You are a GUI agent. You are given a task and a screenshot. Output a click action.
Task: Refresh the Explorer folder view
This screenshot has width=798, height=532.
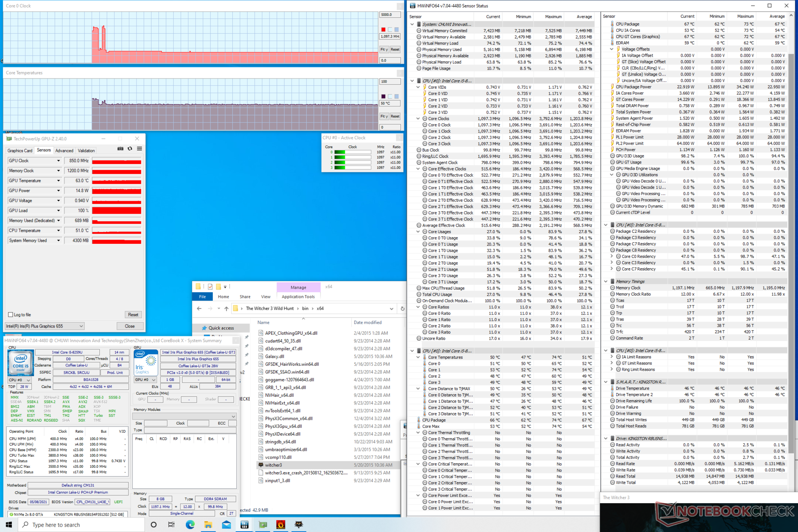click(x=402, y=309)
